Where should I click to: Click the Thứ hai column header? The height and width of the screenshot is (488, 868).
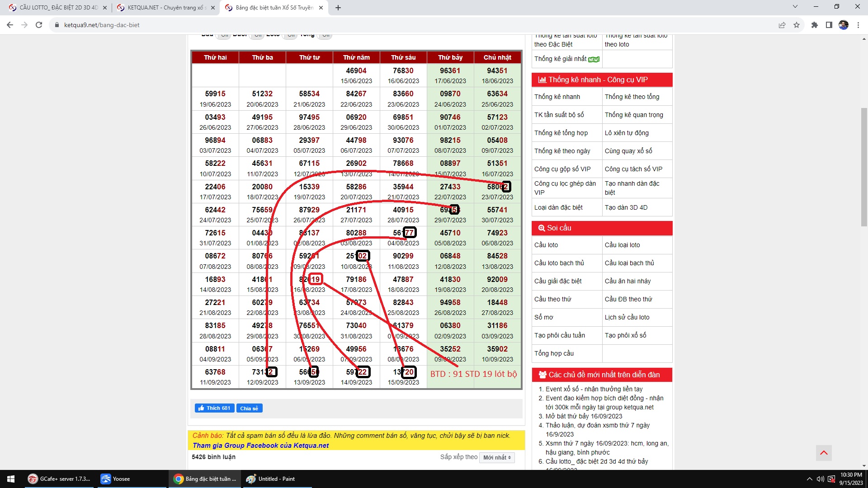pyautogui.click(x=215, y=57)
